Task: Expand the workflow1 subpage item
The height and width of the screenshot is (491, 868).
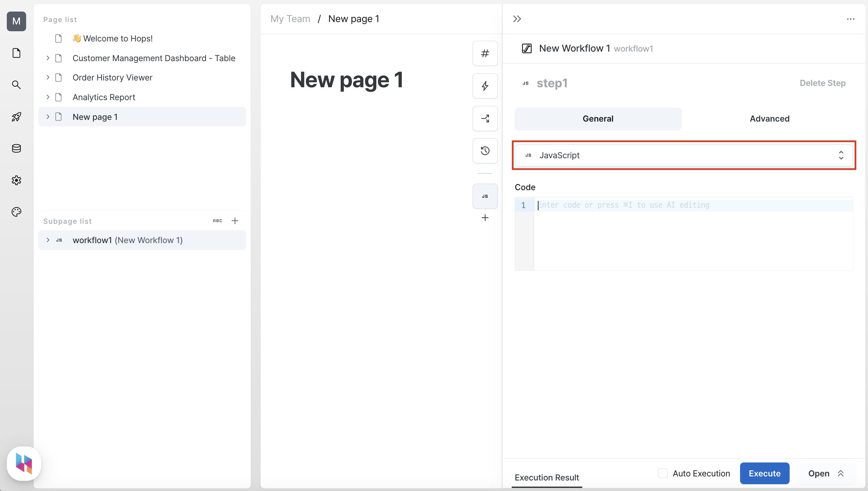Action: [48, 240]
